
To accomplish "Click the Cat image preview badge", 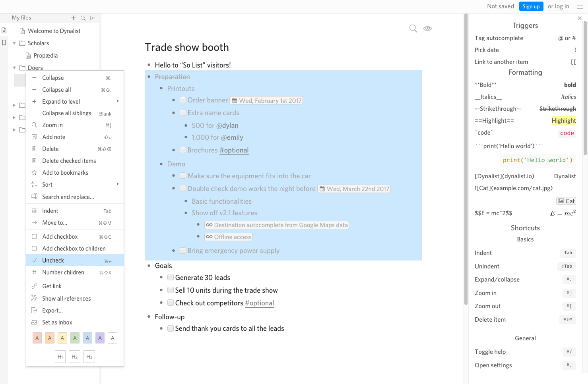I will (x=566, y=201).
